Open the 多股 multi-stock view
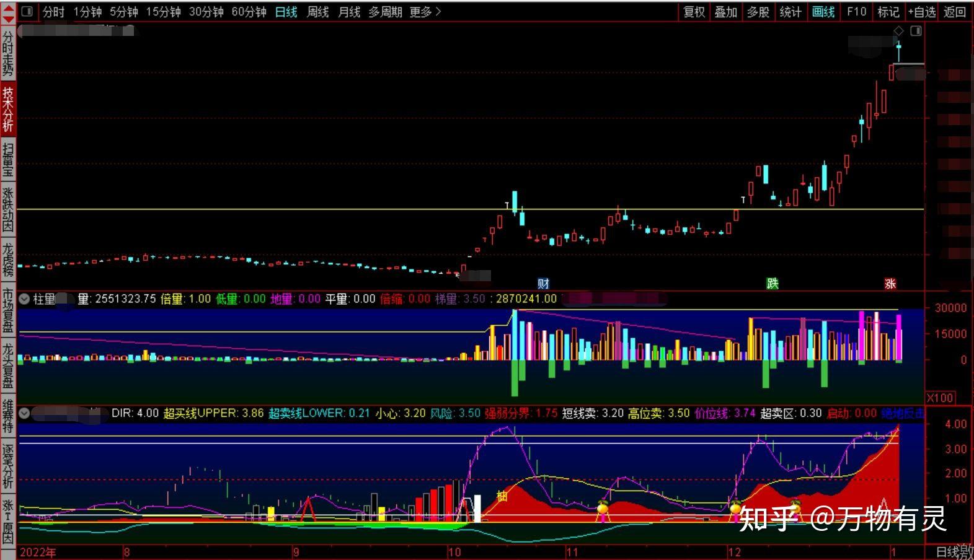Screen dimensions: 974x560 [758, 12]
